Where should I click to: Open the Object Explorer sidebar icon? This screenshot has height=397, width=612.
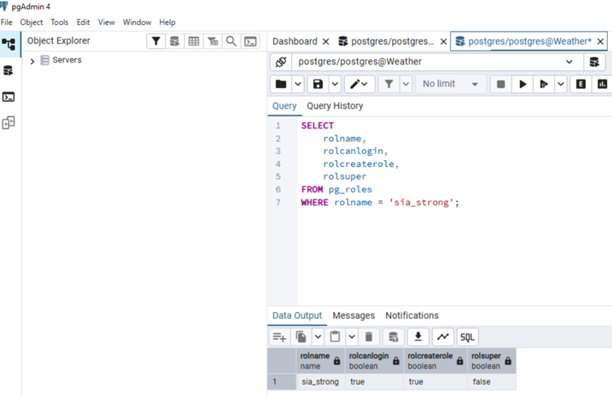[9, 44]
